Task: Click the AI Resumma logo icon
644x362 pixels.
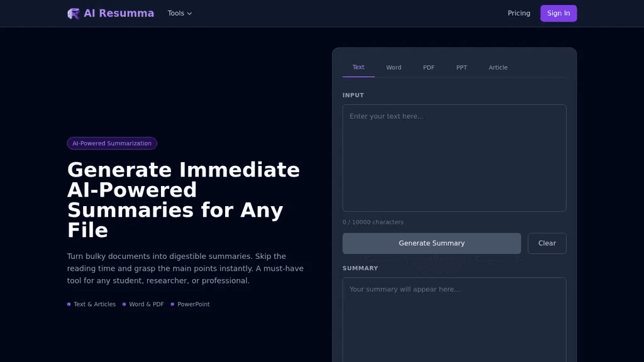Action: tap(74, 14)
